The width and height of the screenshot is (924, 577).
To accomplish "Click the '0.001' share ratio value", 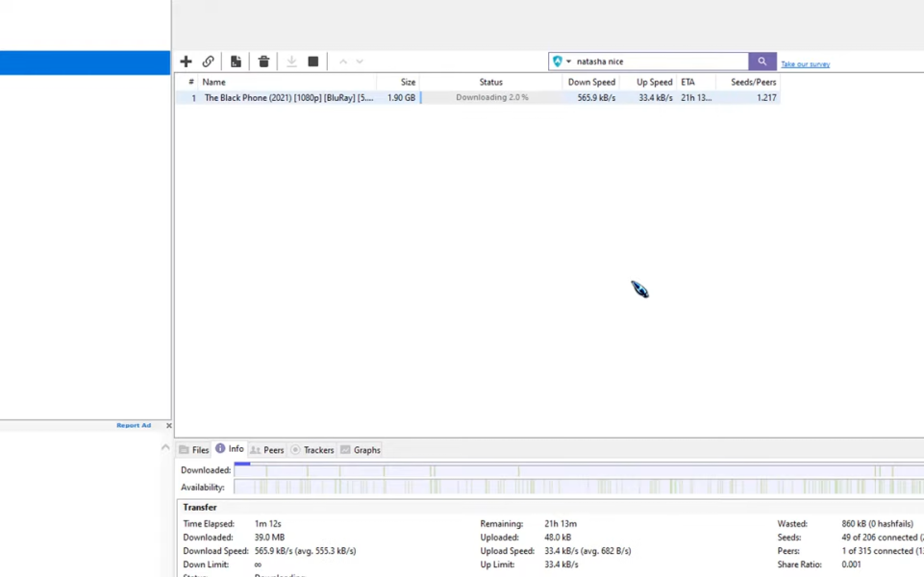I will (x=851, y=564).
